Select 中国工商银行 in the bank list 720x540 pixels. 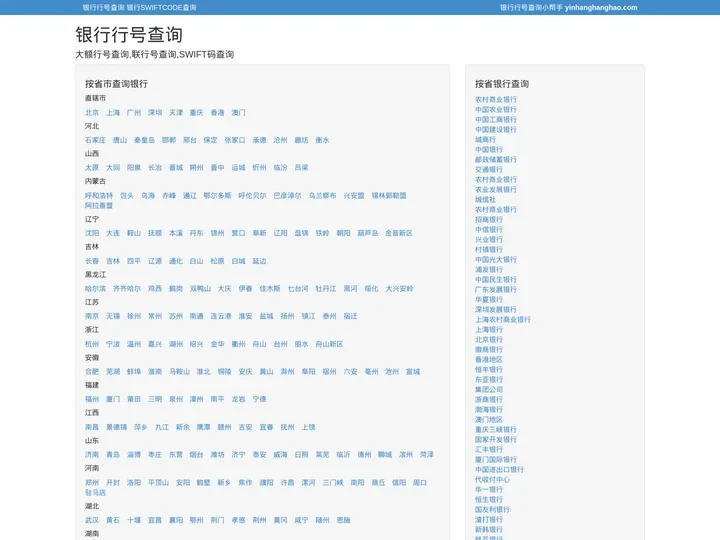(x=496, y=119)
